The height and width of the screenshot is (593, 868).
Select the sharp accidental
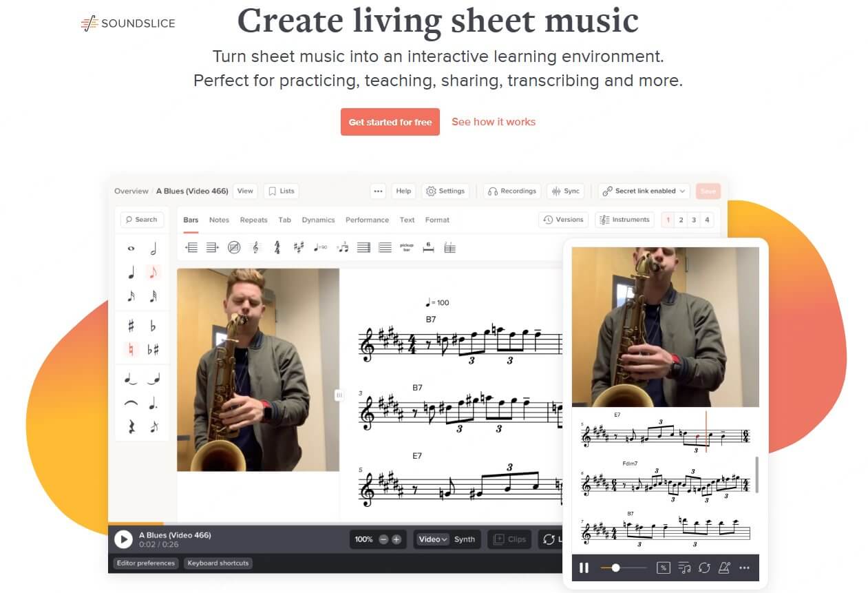click(x=130, y=325)
